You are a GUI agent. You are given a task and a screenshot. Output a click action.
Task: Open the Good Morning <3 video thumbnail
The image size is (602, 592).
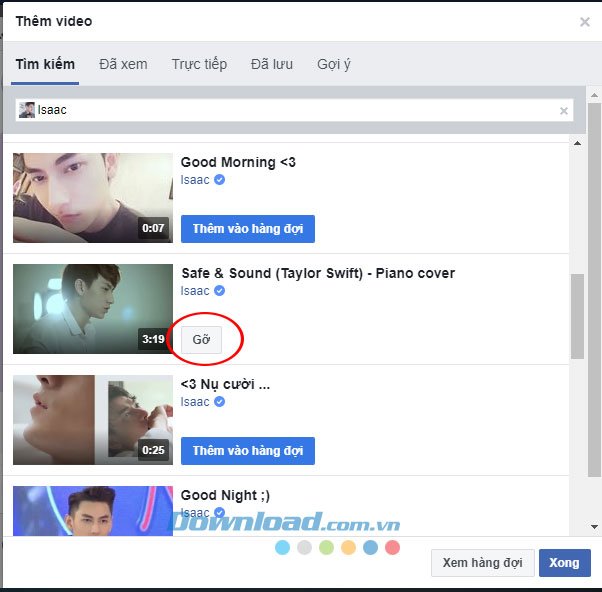tap(93, 198)
